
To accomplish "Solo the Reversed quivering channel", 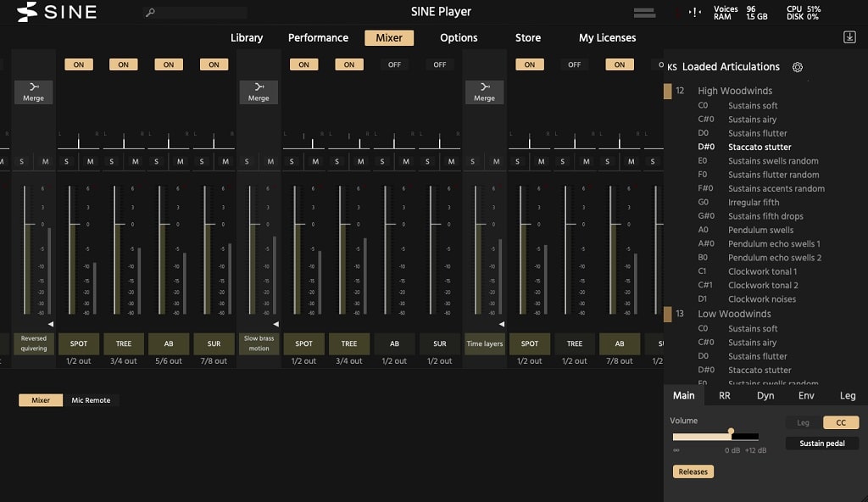I will click(x=21, y=162).
